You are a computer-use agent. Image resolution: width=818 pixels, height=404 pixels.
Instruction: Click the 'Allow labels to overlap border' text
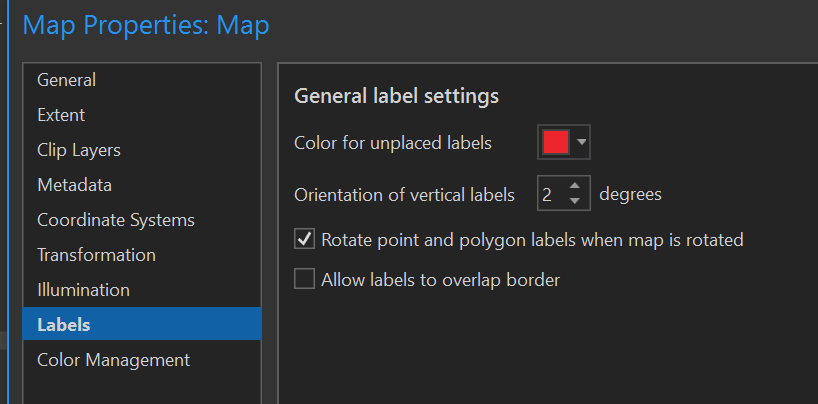click(440, 280)
